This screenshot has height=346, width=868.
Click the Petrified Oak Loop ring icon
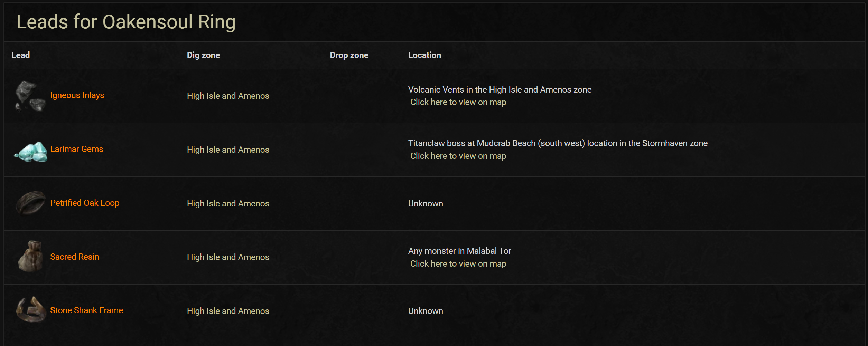[x=30, y=203]
